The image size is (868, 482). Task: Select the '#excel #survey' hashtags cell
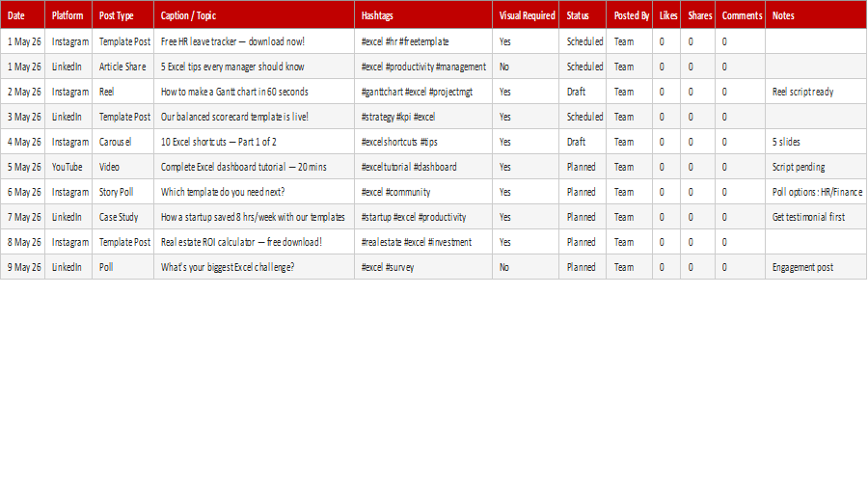click(x=423, y=267)
